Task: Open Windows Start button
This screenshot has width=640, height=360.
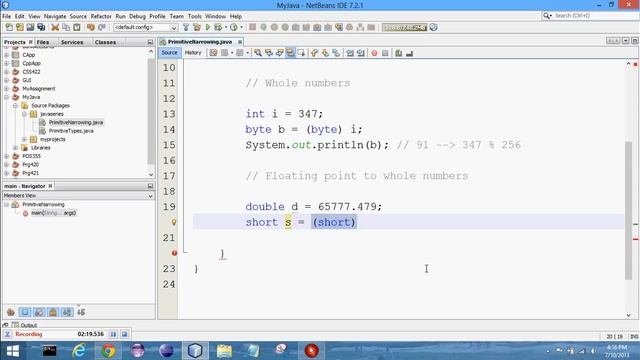Action: point(13,351)
